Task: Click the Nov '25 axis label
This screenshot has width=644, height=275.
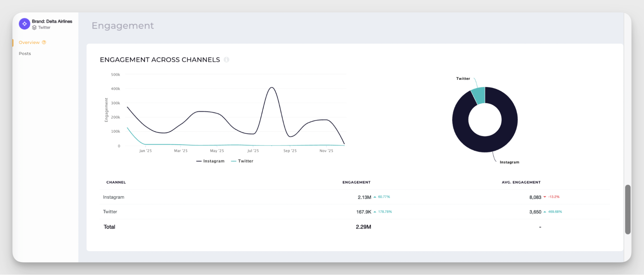Action: point(326,151)
